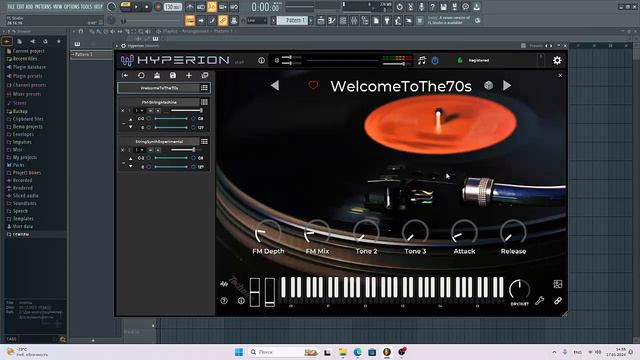Toggle Hyperion blue power icon
The width and height of the screenshot is (640, 360).
(x=435, y=60)
